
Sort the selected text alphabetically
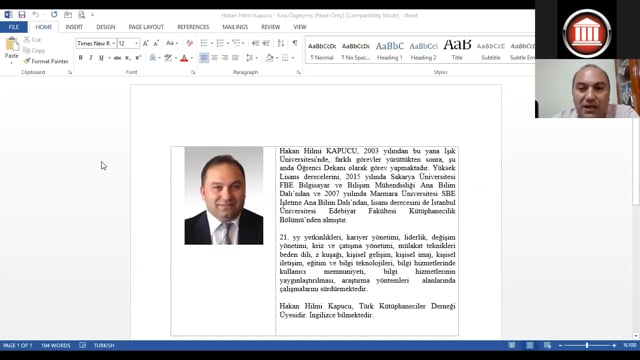(x=281, y=43)
